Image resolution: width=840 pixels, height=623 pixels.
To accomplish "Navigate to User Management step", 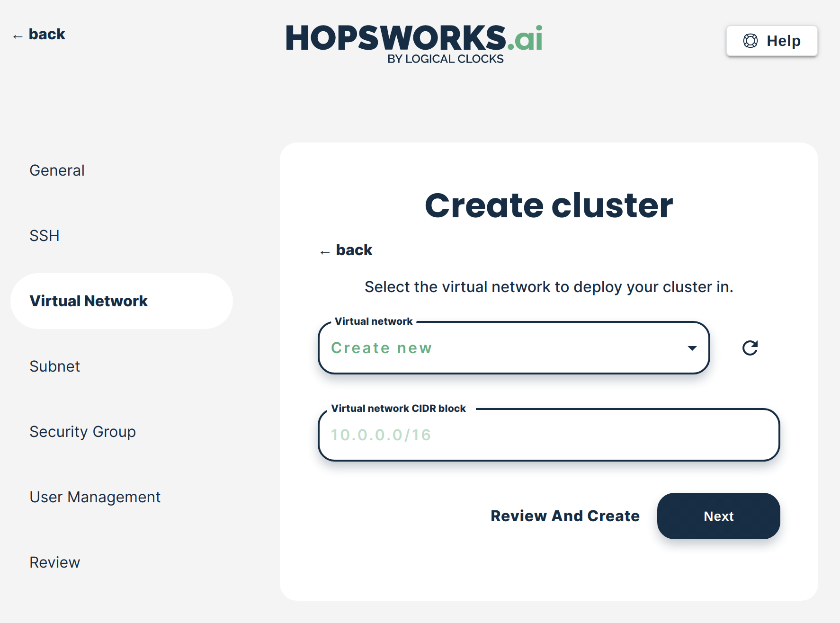I will point(95,497).
